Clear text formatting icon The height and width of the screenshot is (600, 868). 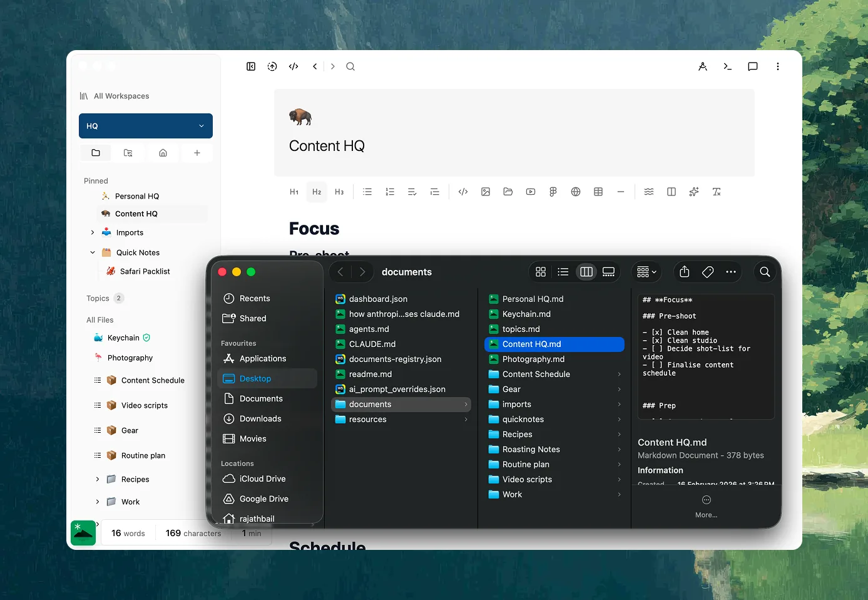[x=717, y=192]
